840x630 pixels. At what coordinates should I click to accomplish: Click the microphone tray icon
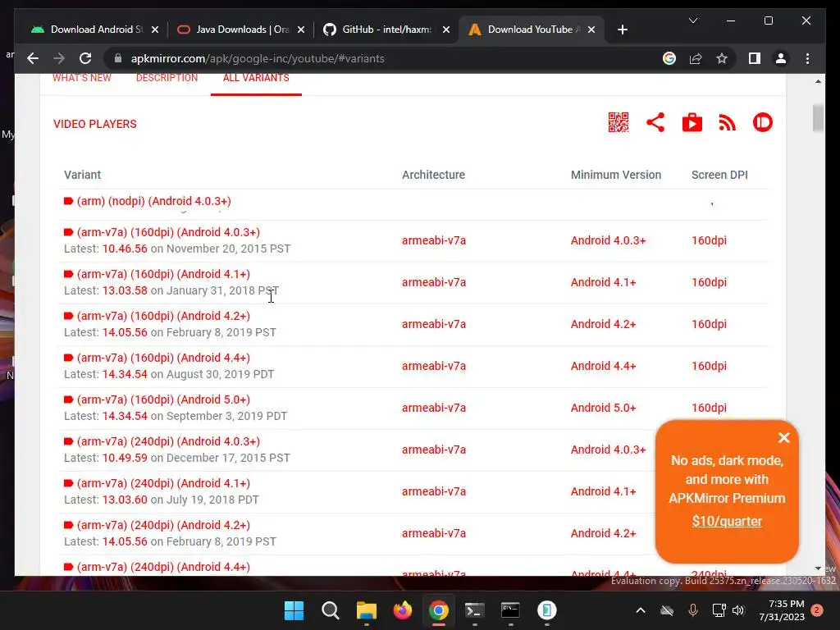tap(692, 610)
